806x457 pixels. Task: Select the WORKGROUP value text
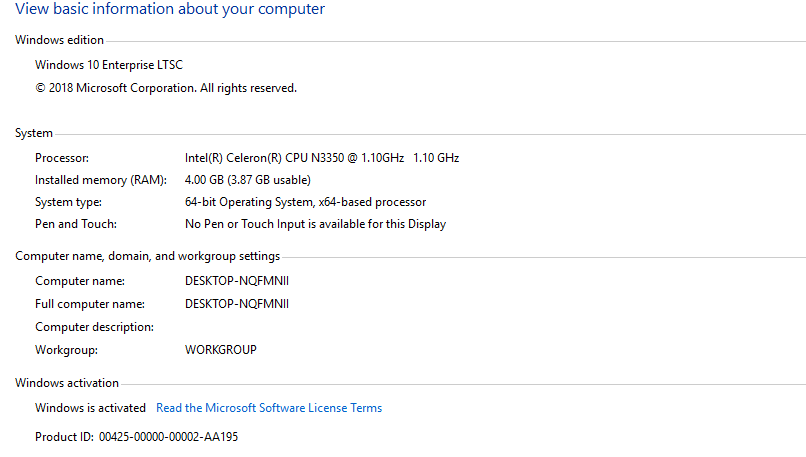[x=220, y=350]
